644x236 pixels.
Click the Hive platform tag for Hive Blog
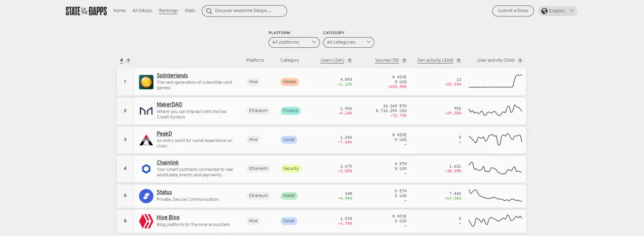tap(253, 221)
